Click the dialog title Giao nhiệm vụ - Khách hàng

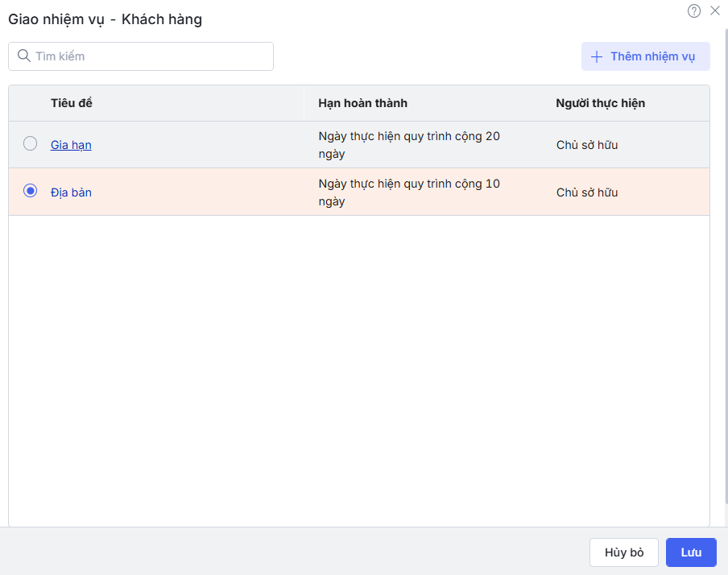105,19
